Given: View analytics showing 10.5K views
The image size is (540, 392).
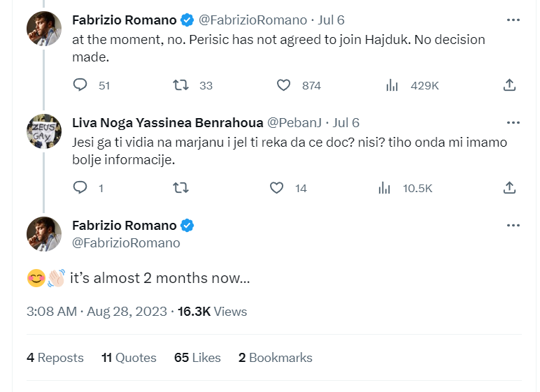Looking at the screenshot, I should pos(385,188).
